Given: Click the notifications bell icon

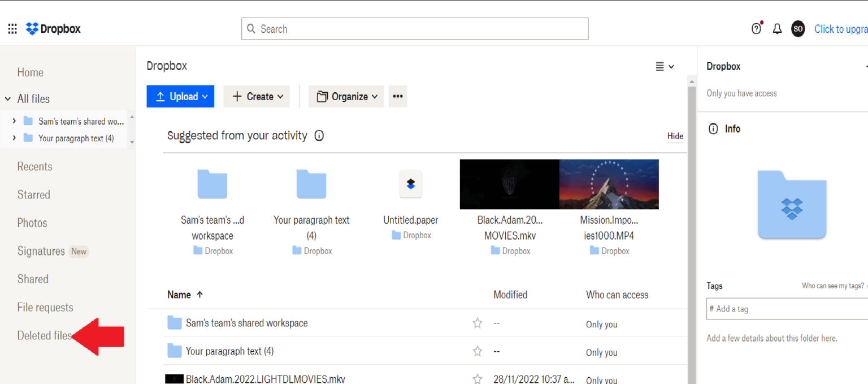Looking at the screenshot, I should click(x=777, y=28).
